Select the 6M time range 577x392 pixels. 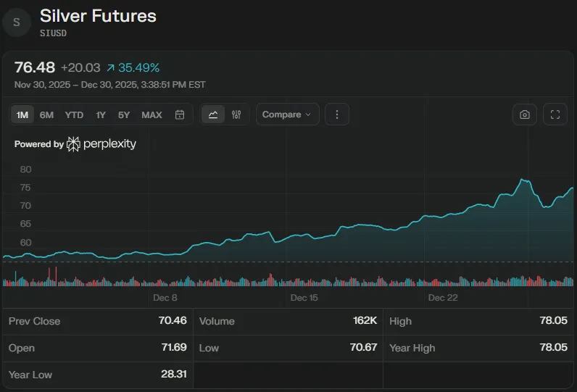[46, 114]
